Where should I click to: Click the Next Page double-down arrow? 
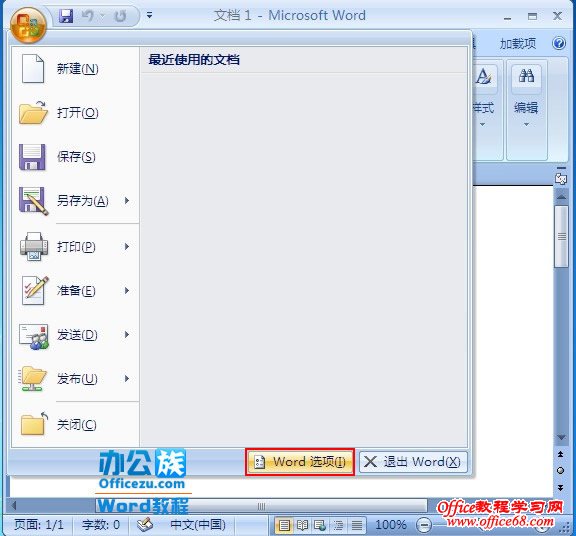(x=561, y=488)
